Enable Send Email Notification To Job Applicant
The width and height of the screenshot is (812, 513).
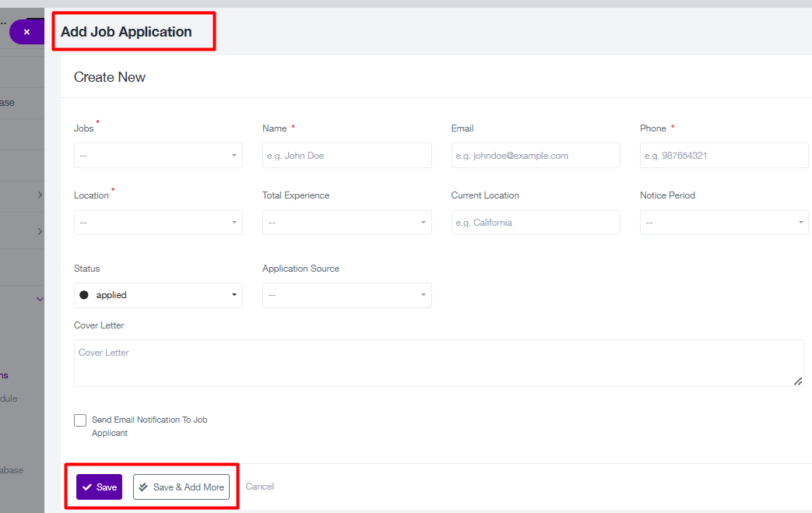coord(80,420)
